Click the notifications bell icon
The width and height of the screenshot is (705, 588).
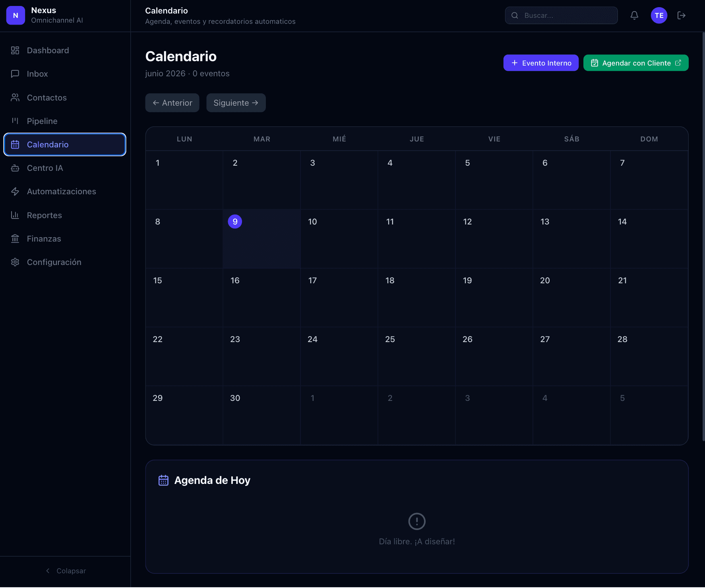coord(634,15)
